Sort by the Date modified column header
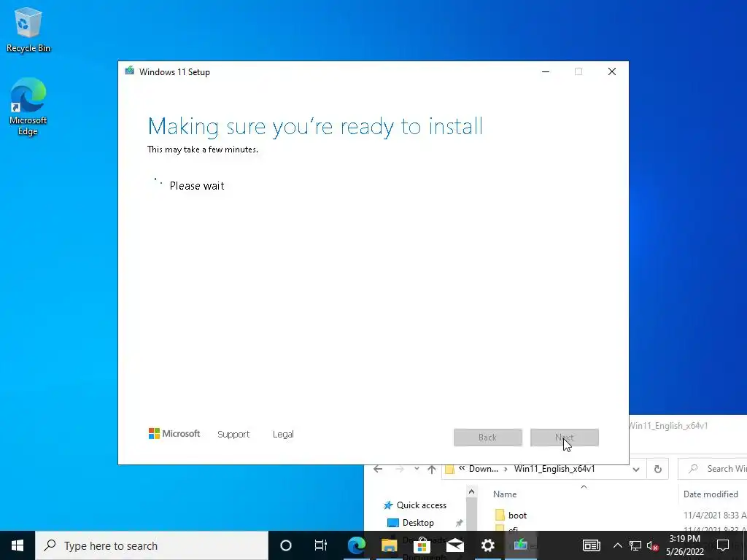747x560 pixels. point(711,494)
